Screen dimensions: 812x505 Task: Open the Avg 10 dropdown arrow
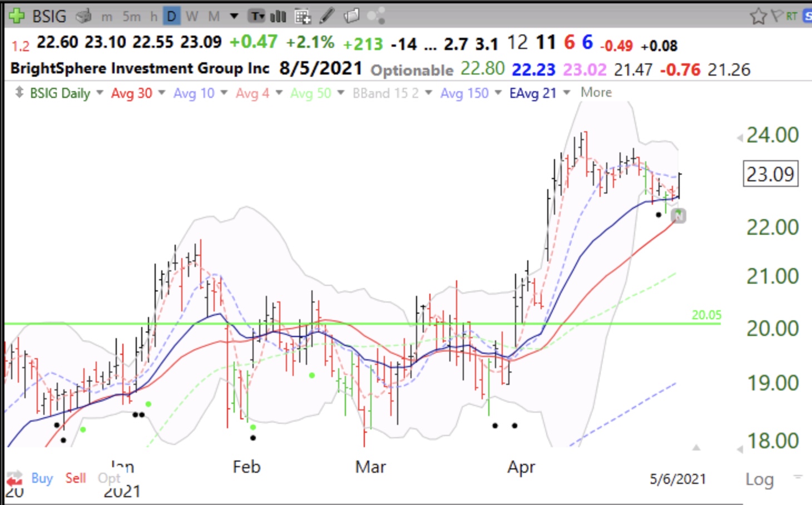(x=224, y=92)
